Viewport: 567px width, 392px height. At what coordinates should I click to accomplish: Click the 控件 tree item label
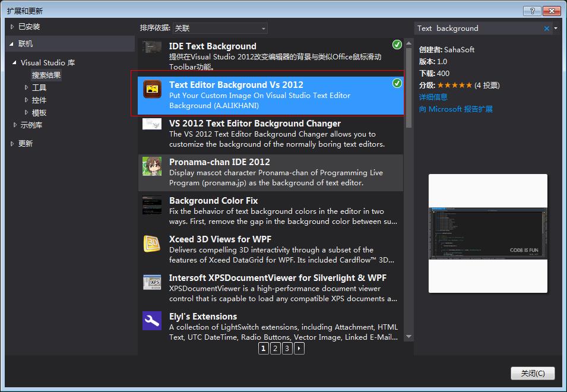pos(39,100)
